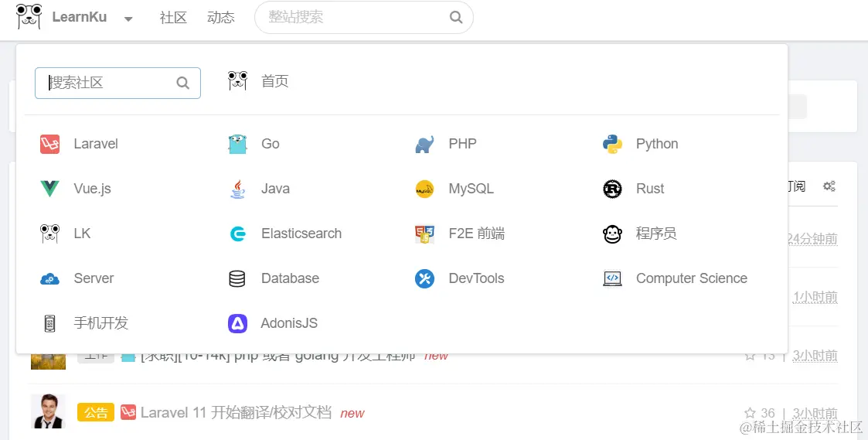Open the 社区 menu item
This screenshot has width=868, height=440.
coord(173,17)
